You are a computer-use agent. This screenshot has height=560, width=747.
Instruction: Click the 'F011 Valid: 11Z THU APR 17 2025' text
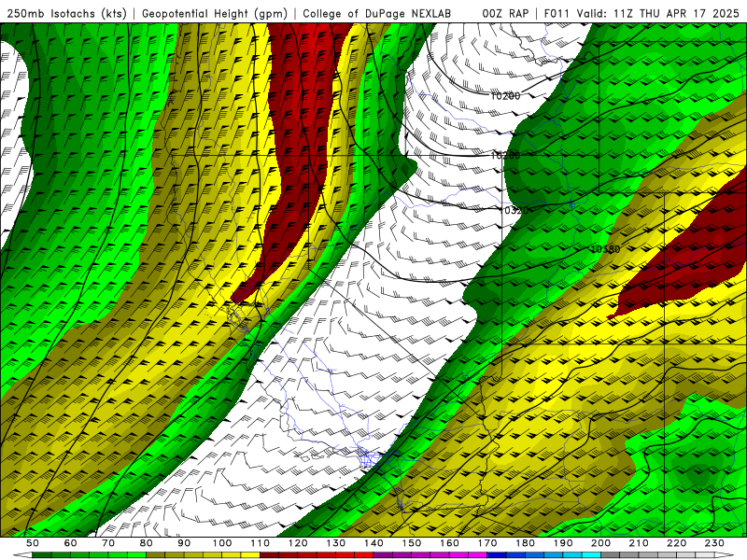(641, 13)
